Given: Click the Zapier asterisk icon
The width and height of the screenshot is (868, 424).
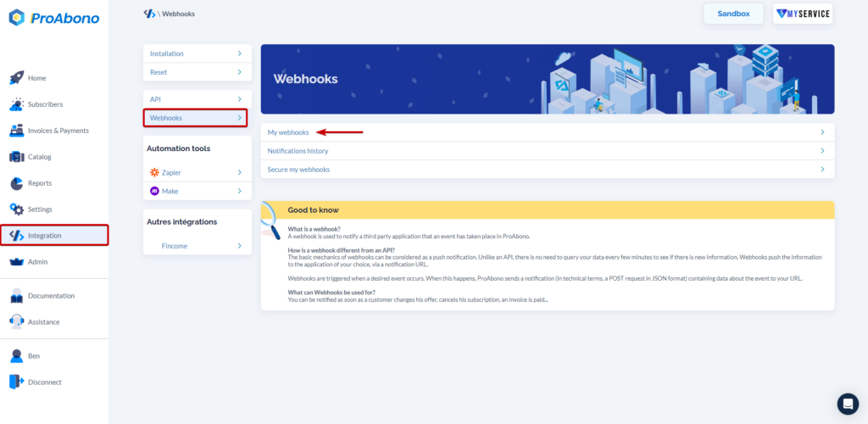Looking at the screenshot, I should click(x=154, y=173).
